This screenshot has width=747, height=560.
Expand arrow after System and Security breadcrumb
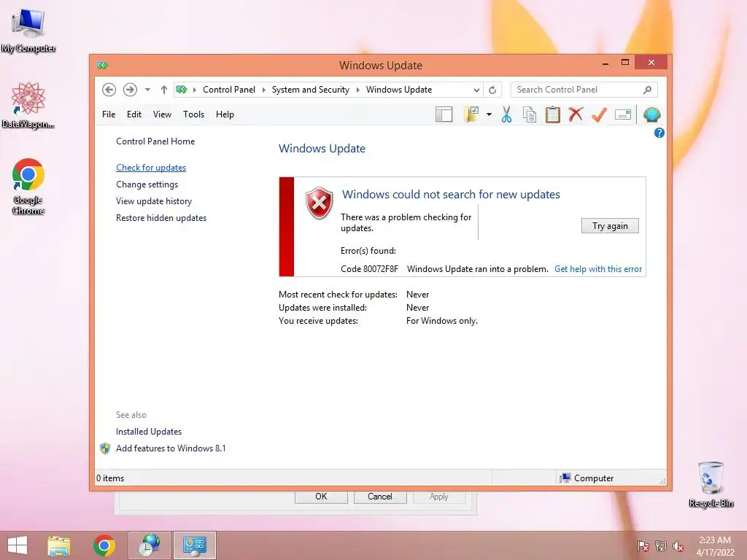[357, 90]
